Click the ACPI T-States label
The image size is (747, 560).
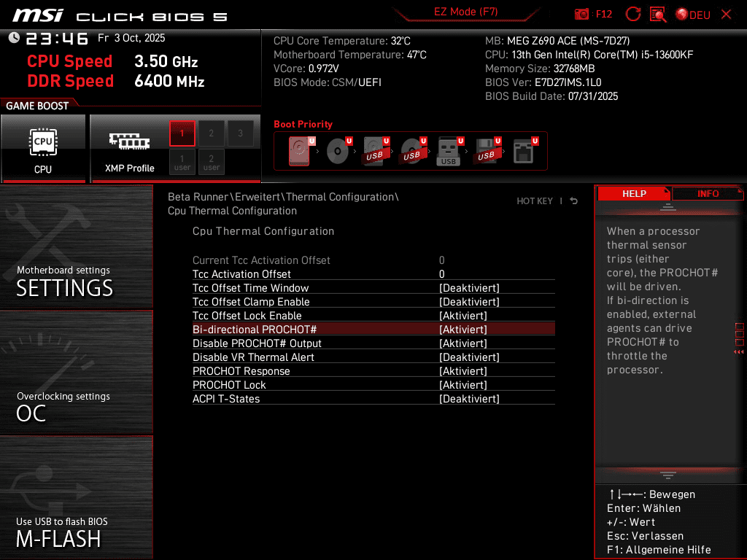coord(226,398)
